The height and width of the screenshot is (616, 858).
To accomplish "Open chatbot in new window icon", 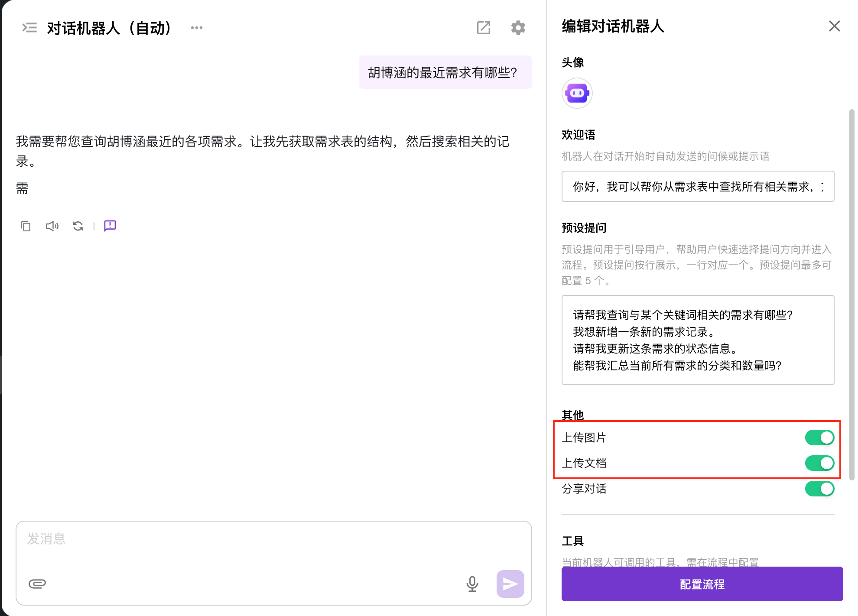I will pos(483,28).
